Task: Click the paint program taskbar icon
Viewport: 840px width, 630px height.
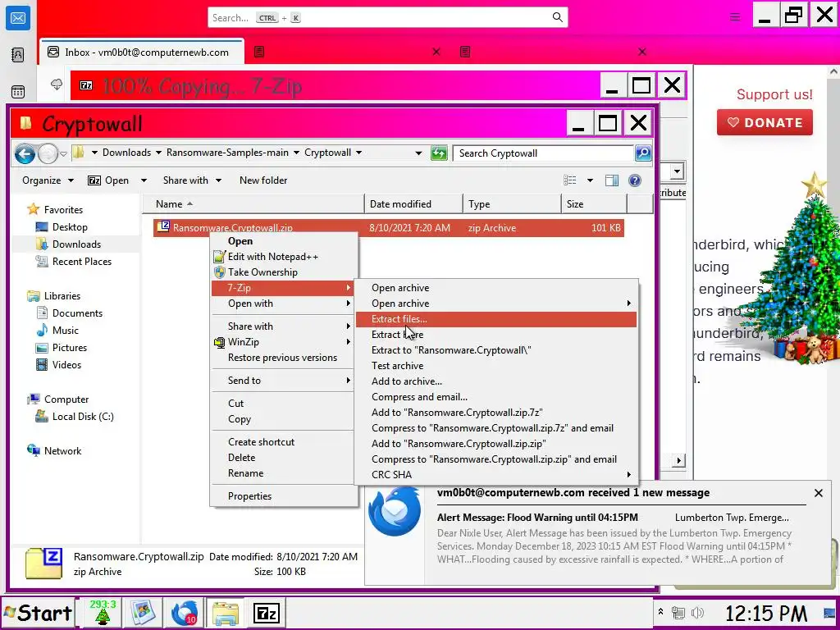Action: pos(143,613)
